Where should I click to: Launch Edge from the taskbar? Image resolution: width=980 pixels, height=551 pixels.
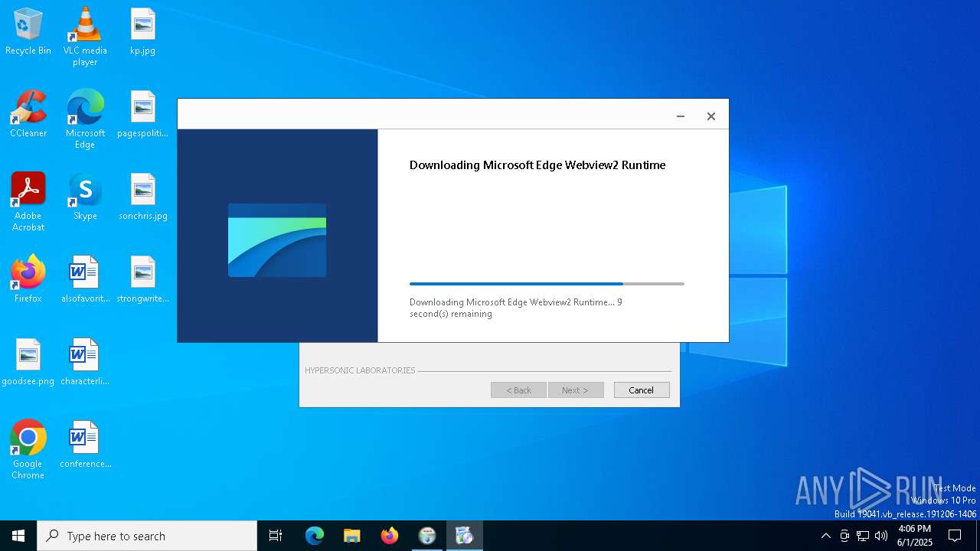(315, 536)
